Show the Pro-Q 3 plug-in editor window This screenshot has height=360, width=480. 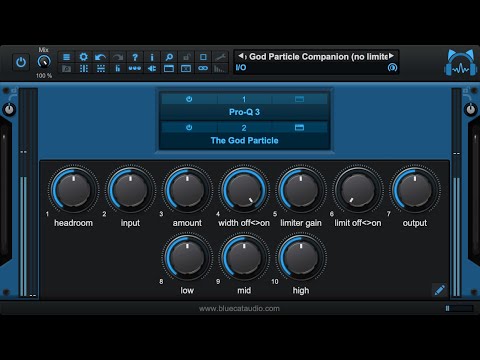(x=299, y=99)
